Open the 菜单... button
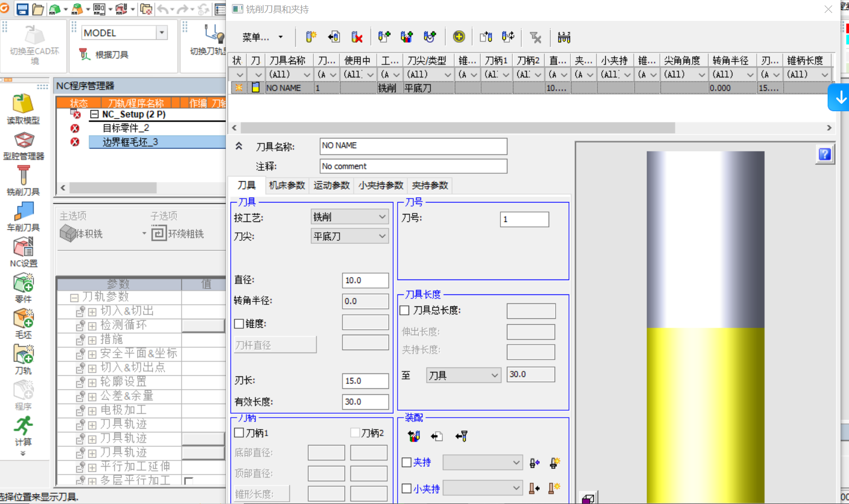 (x=262, y=37)
